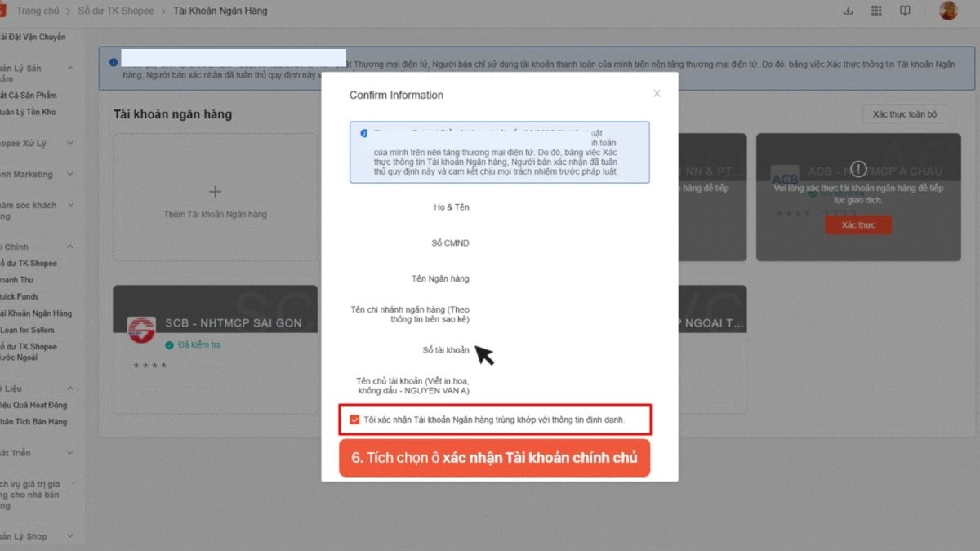This screenshot has height=551, width=980.
Task: Open Loan for Sellers in sidebar
Action: (x=28, y=330)
